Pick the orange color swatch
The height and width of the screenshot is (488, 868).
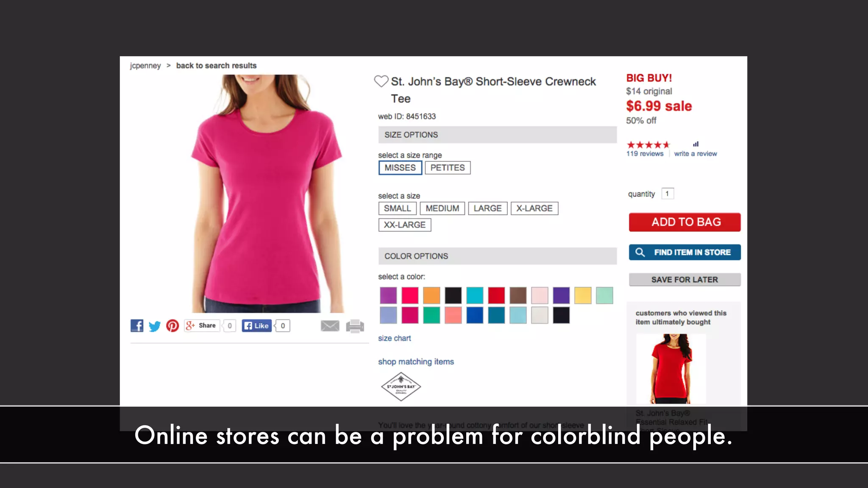click(431, 295)
